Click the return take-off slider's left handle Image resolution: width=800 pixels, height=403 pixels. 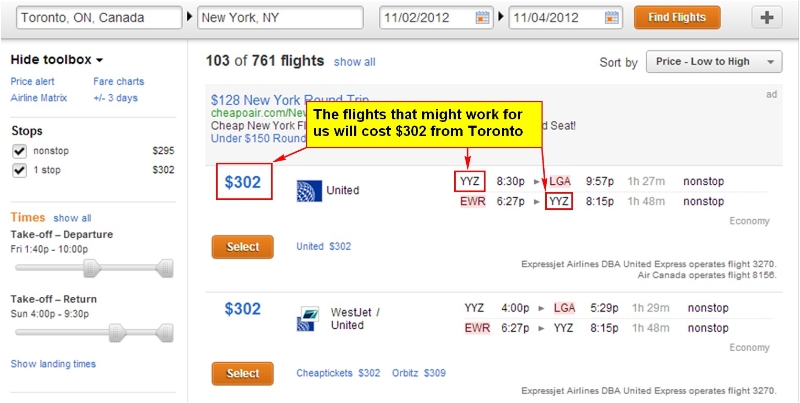118,333
